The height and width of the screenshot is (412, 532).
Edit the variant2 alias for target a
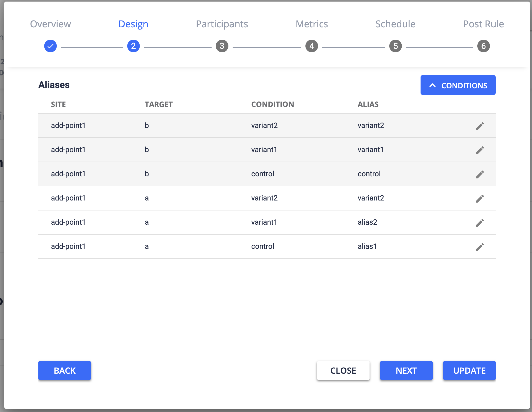point(480,198)
